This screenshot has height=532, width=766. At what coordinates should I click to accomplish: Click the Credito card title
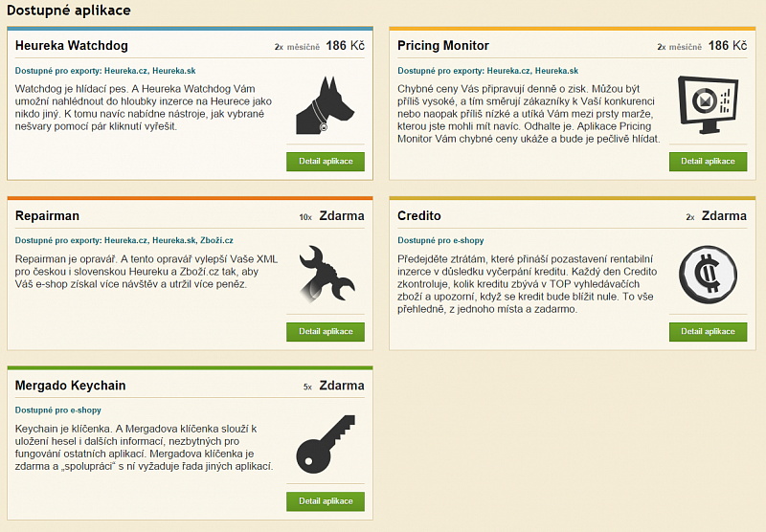tap(419, 215)
